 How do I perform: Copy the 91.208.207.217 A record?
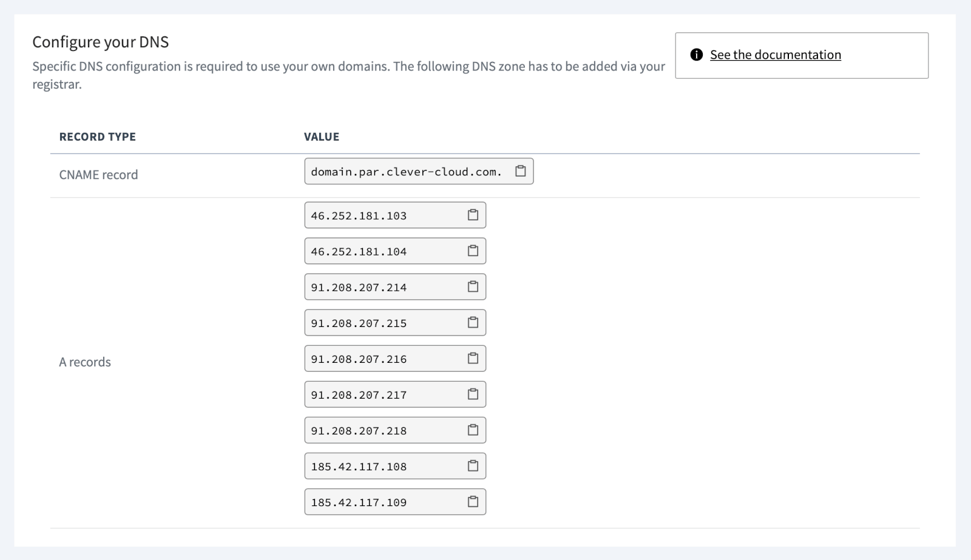coord(474,394)
